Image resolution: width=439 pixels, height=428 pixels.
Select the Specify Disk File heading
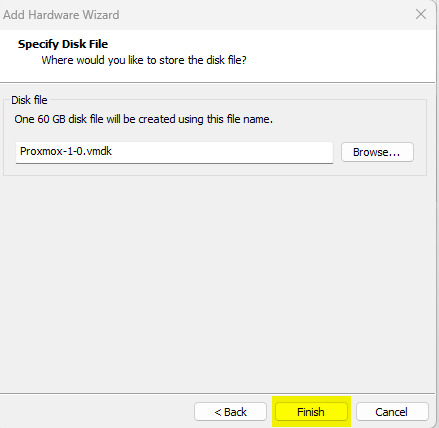point(63,44)
